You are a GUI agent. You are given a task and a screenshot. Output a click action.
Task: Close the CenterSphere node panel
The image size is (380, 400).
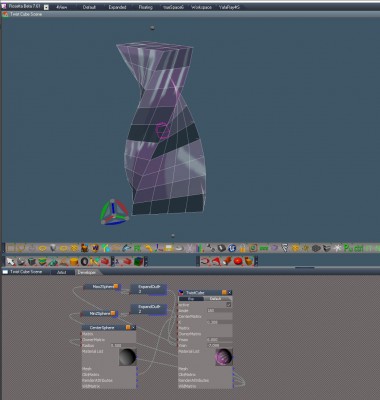[x=133, y=328]
